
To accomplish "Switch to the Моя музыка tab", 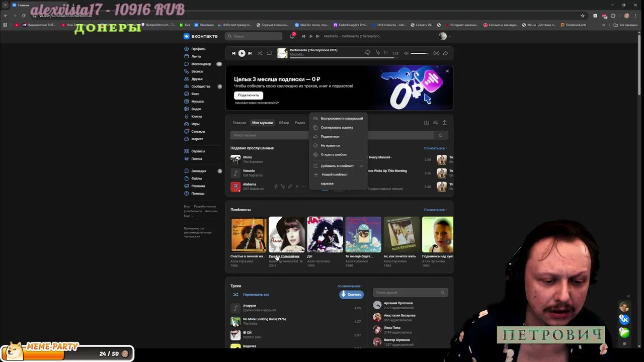I will [x=262, y=123].
